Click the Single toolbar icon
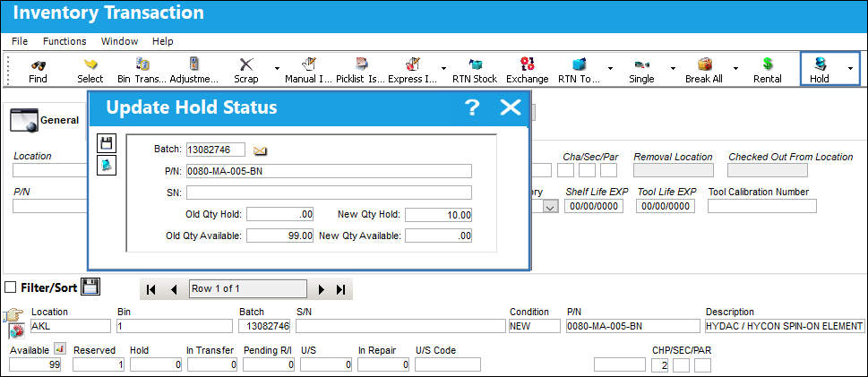 point(641,64)
